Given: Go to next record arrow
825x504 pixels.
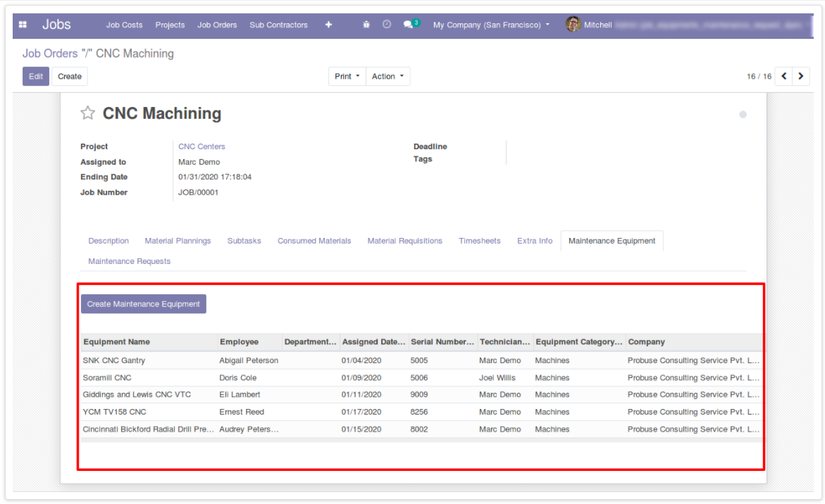Looking at the screenshot, I should pyautogui.click(x=801, y=77).
